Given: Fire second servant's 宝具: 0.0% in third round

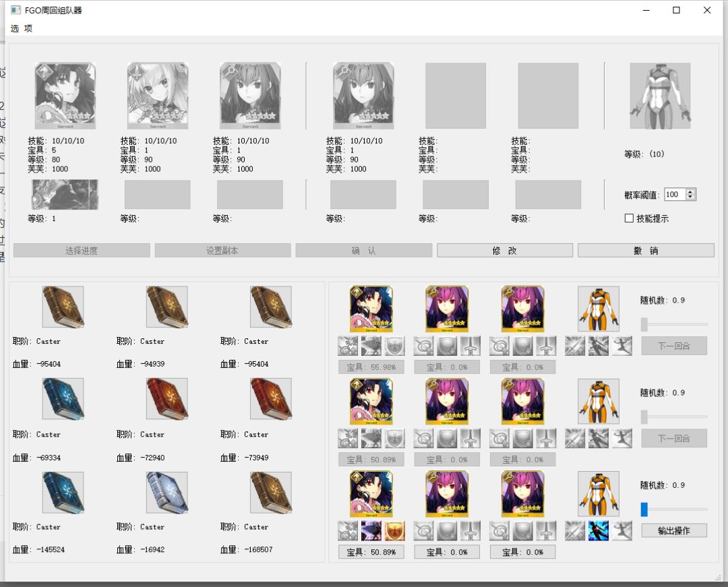Looking at the screenshot, I should pyautogui.click(x=447, y=552).
